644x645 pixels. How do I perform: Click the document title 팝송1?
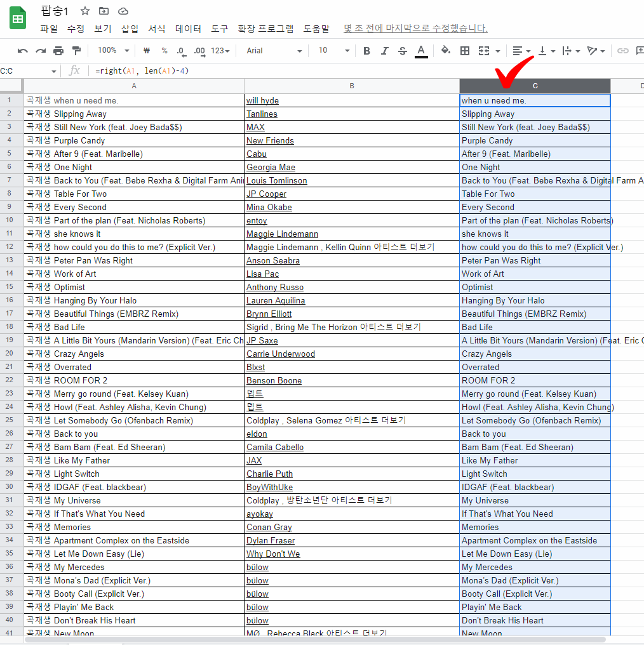click(55, 11)
